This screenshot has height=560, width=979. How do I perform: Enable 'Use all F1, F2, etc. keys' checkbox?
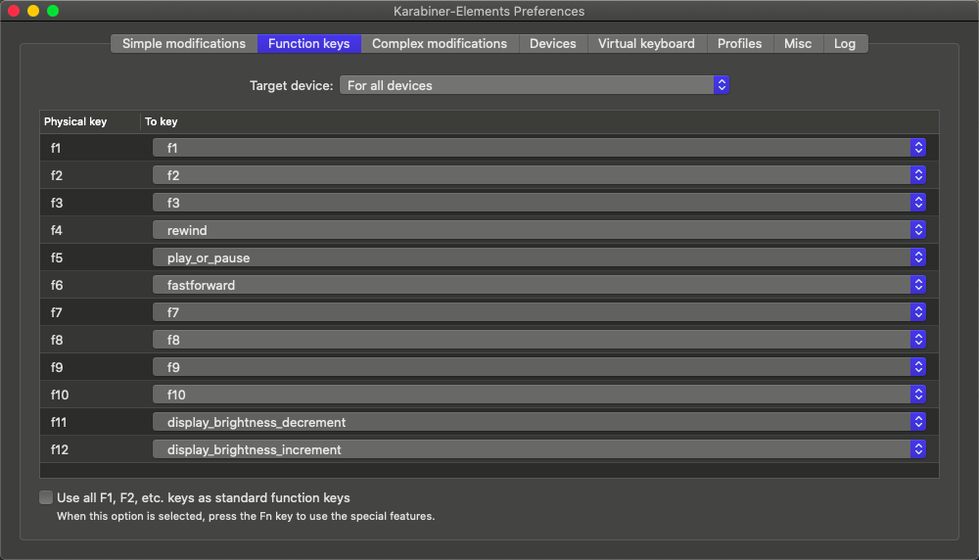click(x=46, y=497)
